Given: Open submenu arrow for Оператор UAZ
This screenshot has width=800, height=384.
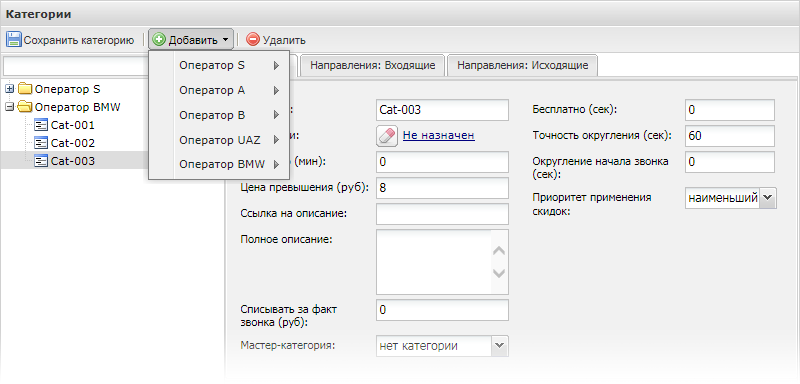Looking at the screenshot, I should coord(276,140).
